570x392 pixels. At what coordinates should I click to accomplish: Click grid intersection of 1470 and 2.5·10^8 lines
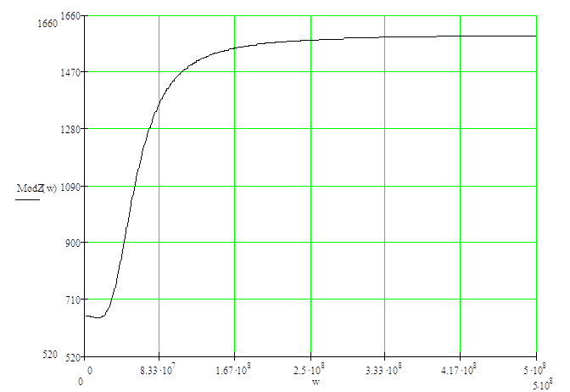310,72
